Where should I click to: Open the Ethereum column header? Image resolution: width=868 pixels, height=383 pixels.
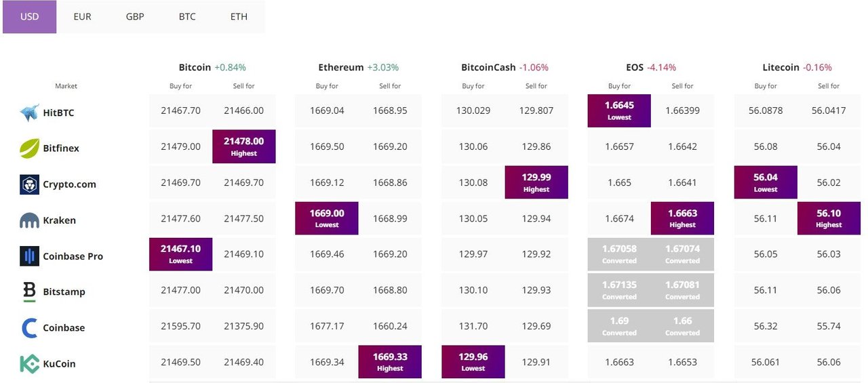pyautogui.click(x=341, y=67)
